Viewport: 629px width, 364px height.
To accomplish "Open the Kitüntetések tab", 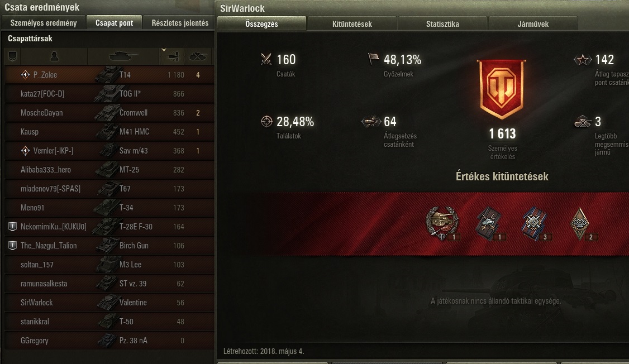I will [x=352, y=23].
